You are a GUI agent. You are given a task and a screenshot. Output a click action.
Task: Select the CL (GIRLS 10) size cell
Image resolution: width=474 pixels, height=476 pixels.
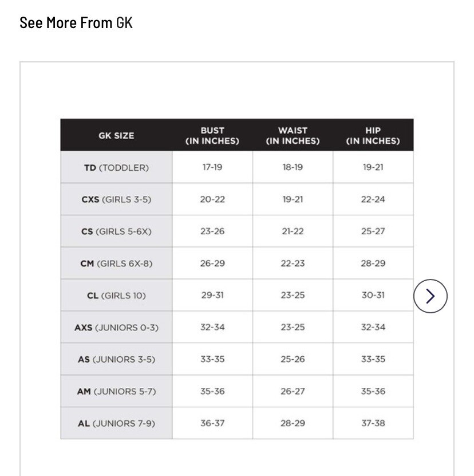pos(116,296)
